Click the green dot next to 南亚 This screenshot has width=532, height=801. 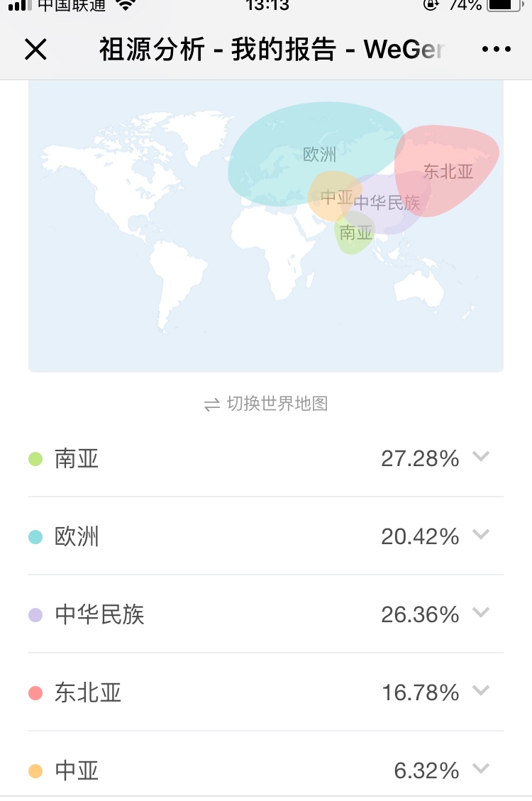(35, 459)
